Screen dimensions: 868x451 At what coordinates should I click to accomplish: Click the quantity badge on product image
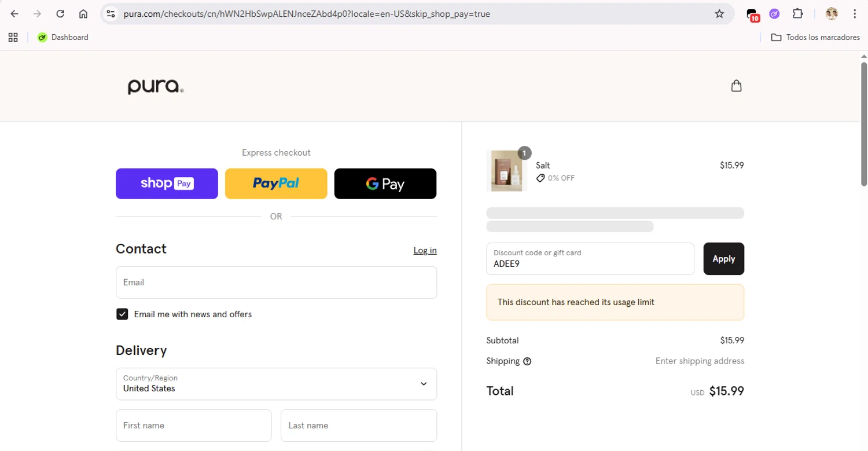524,153
